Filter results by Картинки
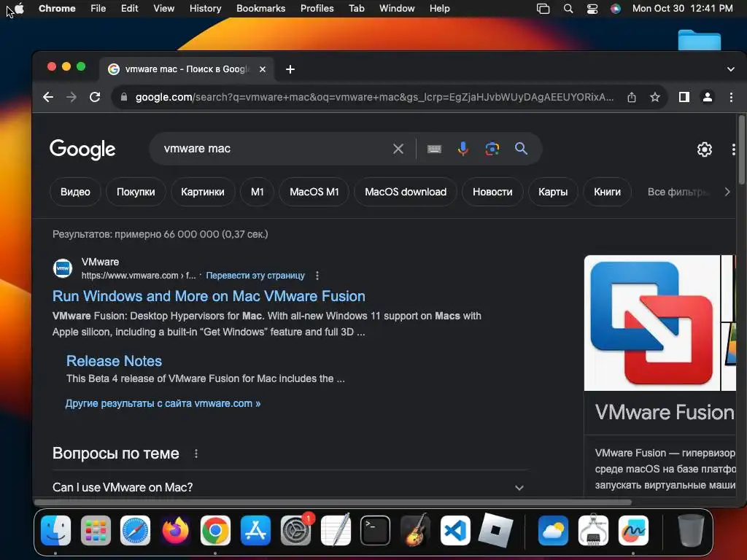This screenshot has width=747, height=560. [203, 192]
